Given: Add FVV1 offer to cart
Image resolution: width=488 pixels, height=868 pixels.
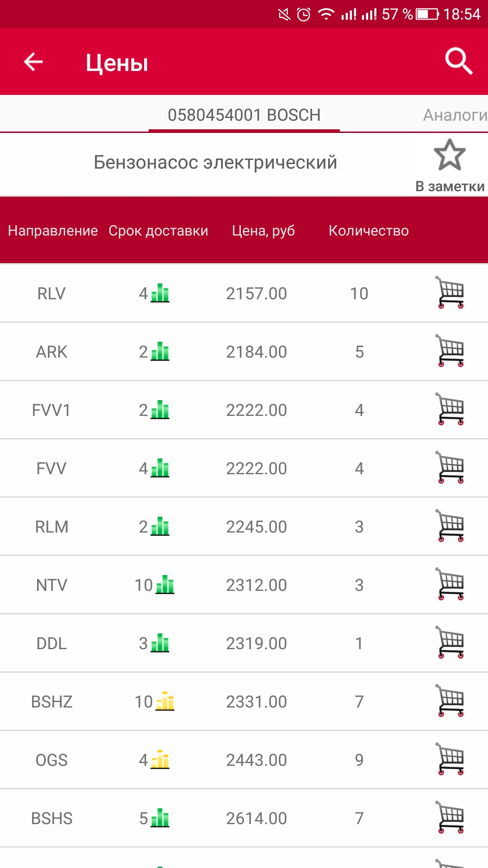Looking at the screenshot, I should pos(450,409).
